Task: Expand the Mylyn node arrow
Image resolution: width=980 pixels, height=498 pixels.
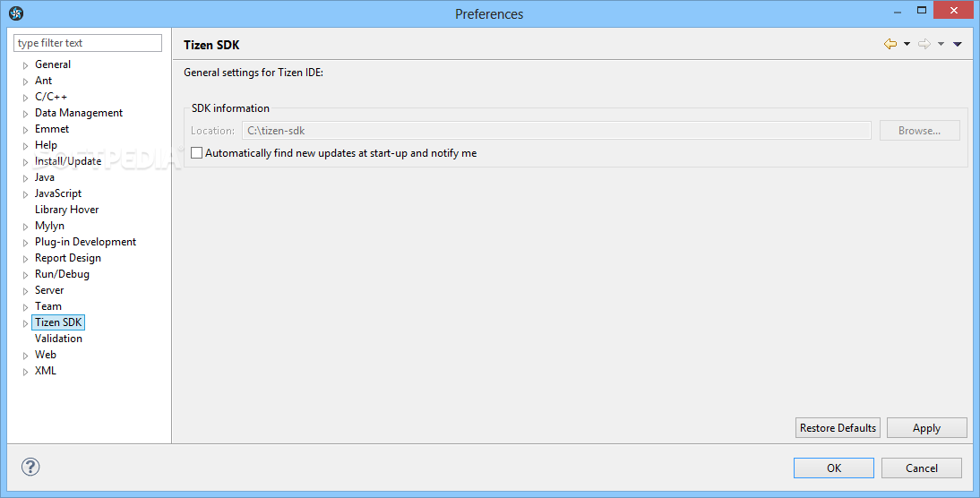Action: tap(26, 227)
